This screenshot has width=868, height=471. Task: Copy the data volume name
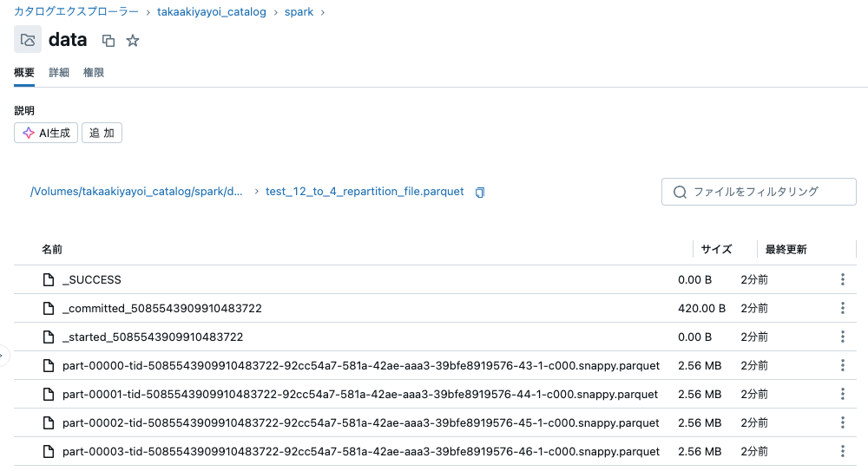point(108,41)
